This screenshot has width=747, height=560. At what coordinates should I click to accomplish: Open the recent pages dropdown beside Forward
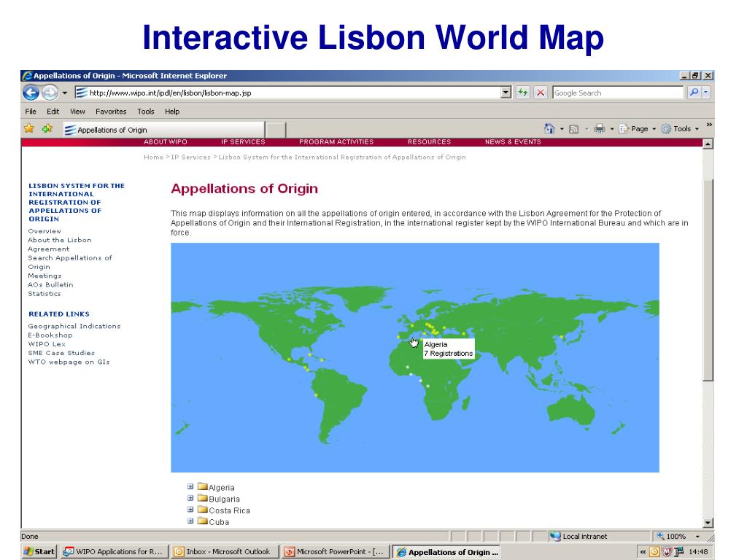(x=65, y=93)
